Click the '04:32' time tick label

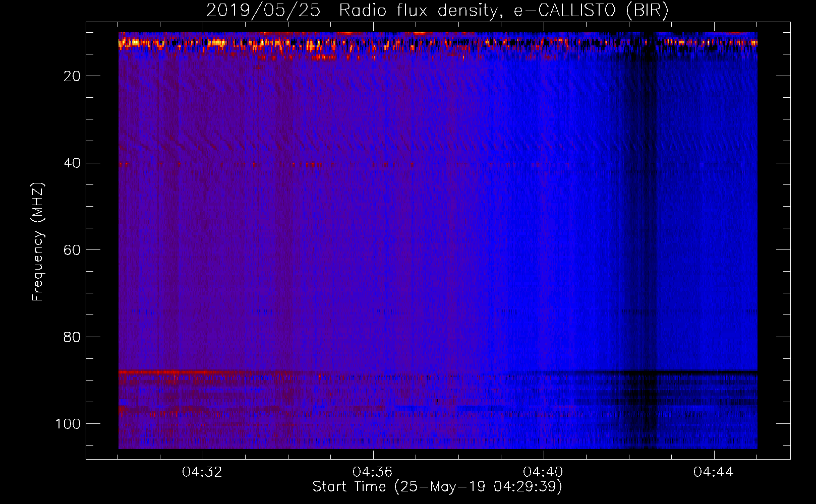click(x=202, y=472)
